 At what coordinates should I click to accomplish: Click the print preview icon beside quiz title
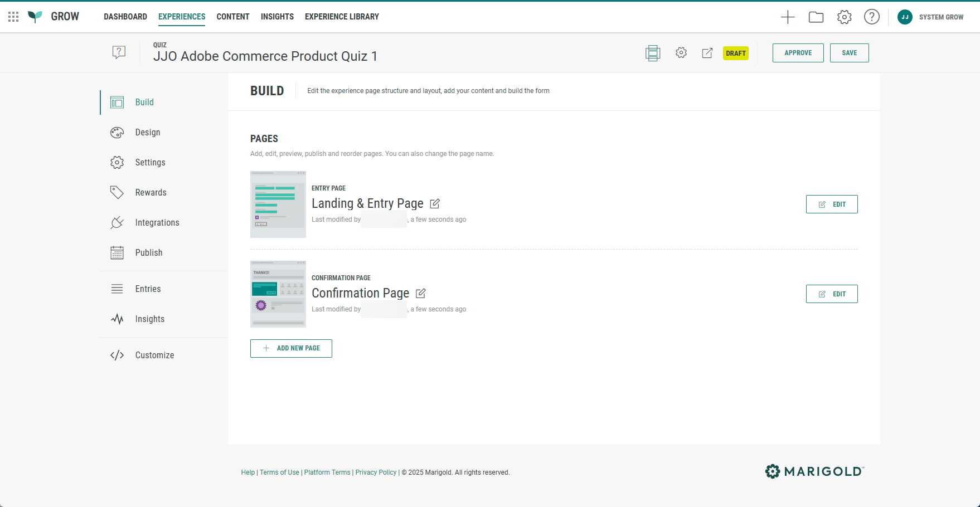tap(653, 53)
